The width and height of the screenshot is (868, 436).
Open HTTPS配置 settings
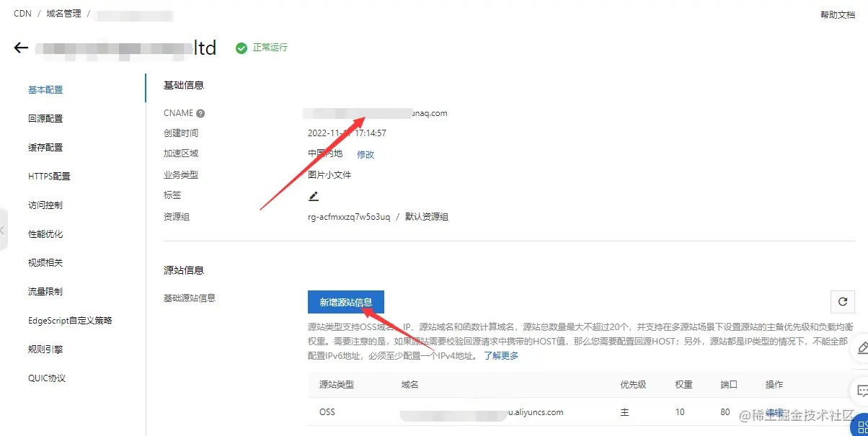[x=49, y=177]
